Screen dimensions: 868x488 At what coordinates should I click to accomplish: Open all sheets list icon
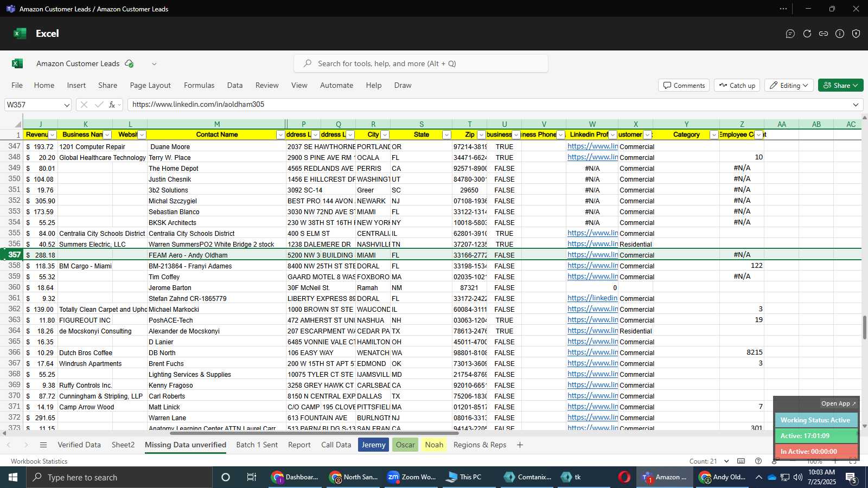(43, 445)
